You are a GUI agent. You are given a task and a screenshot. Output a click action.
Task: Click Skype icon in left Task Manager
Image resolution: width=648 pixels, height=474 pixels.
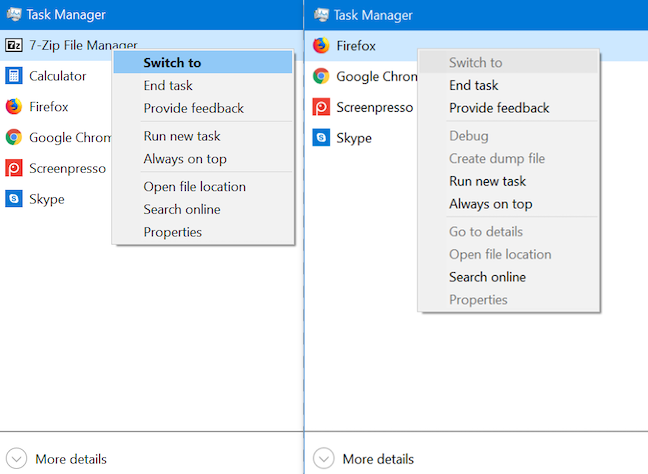point(14,199)
